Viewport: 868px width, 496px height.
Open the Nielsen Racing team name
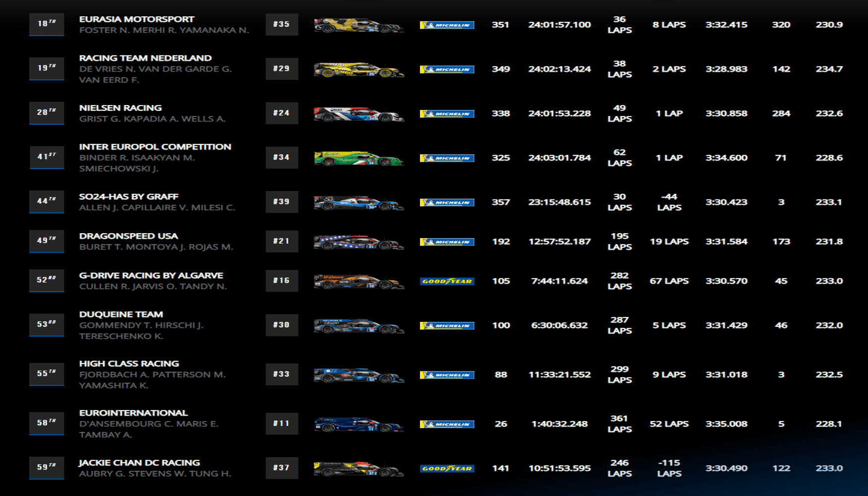121,108
